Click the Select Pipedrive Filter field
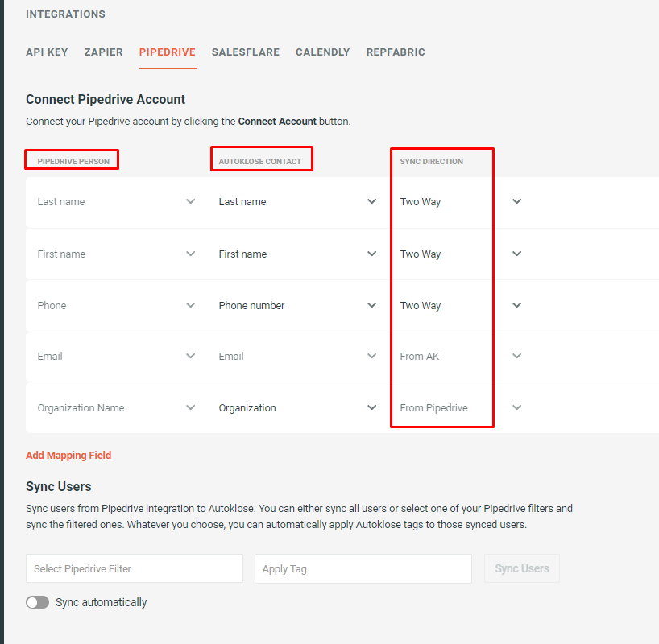Viewport: 659px width, 644px height. [x=135, y=568]
